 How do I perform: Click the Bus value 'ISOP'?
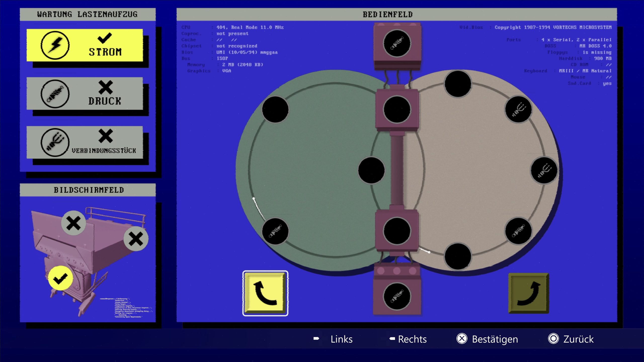click(222, 58)
